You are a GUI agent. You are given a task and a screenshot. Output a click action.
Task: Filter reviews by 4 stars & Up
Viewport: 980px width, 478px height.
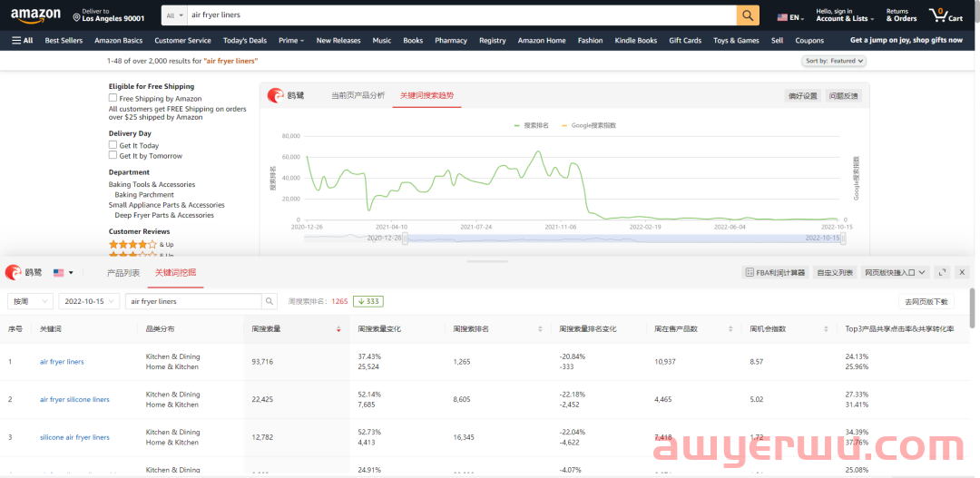pyautogui.click(x=142, y=244)
